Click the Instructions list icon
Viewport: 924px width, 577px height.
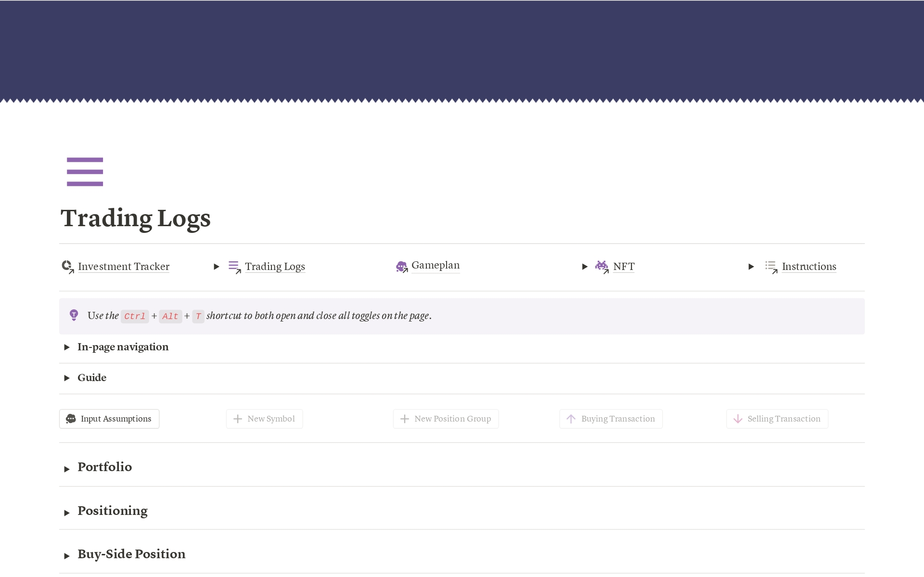click(771, 267)
